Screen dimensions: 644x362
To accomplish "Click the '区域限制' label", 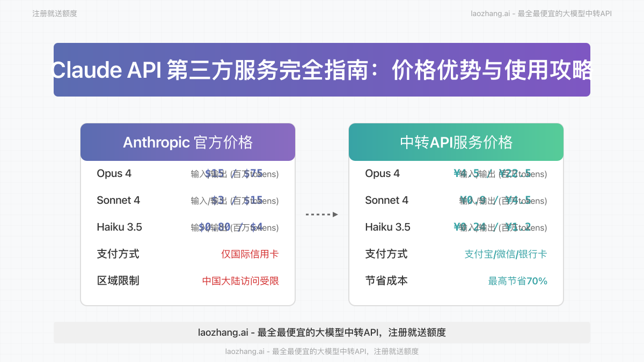I will point(118,280).
